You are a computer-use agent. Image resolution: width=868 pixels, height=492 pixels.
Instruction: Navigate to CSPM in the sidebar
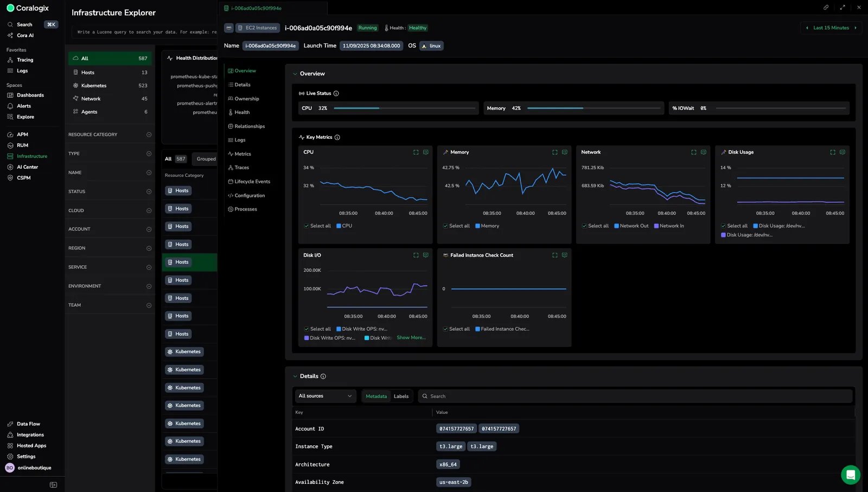point(23,177)
